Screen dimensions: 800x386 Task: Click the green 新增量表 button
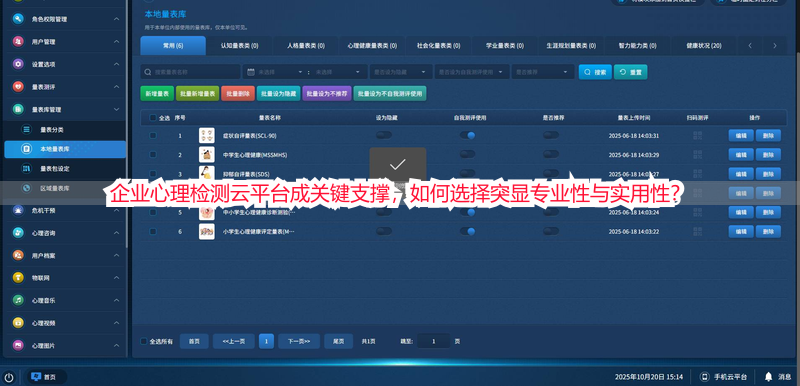(x=157, y=93)
